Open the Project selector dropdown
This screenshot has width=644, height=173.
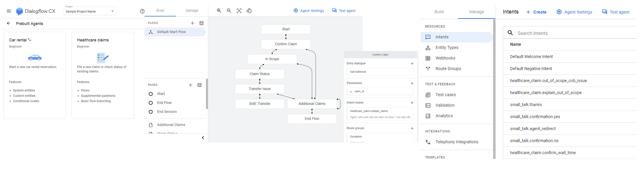coord(90,11)
